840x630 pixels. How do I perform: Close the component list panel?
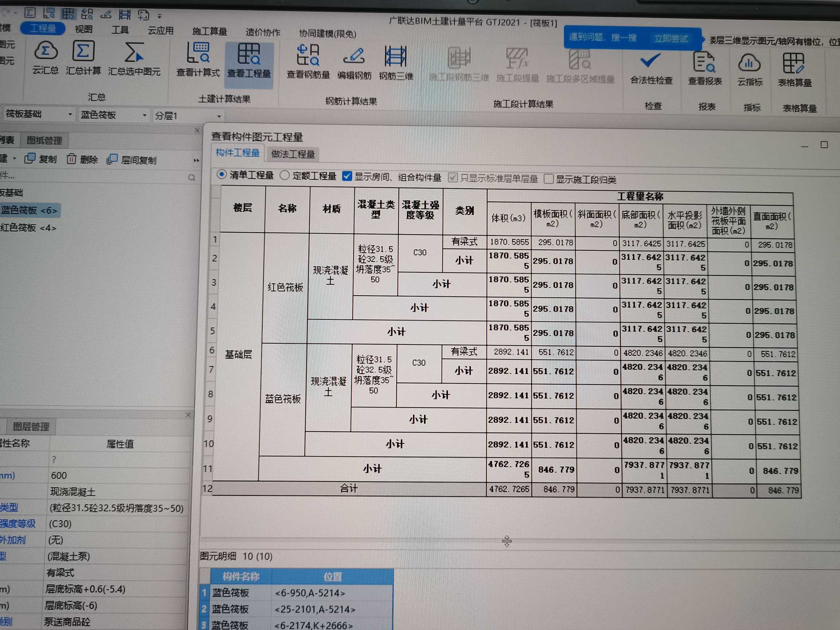197,131
